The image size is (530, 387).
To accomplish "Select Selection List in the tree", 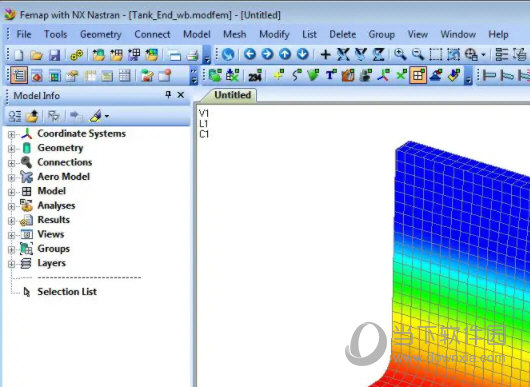I will pyautogui.click(x=67, y=292).
